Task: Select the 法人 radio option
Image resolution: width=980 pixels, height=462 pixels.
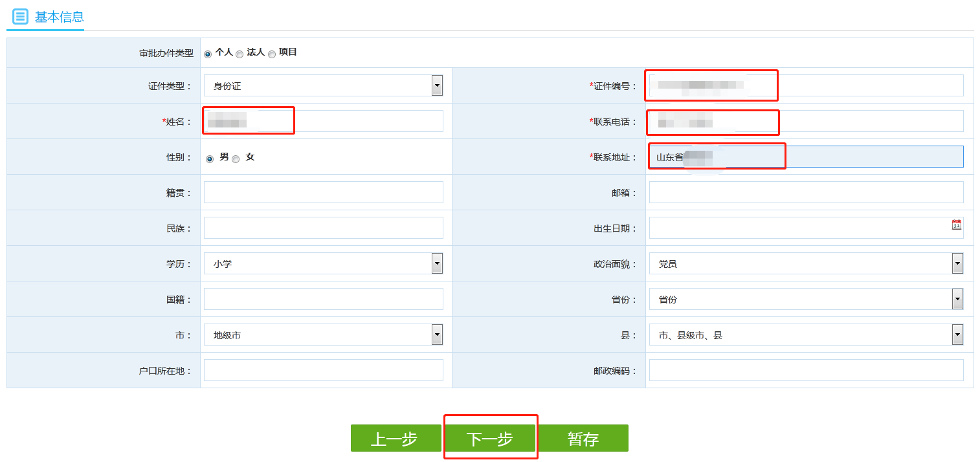Action: click(x=239, y=54)
